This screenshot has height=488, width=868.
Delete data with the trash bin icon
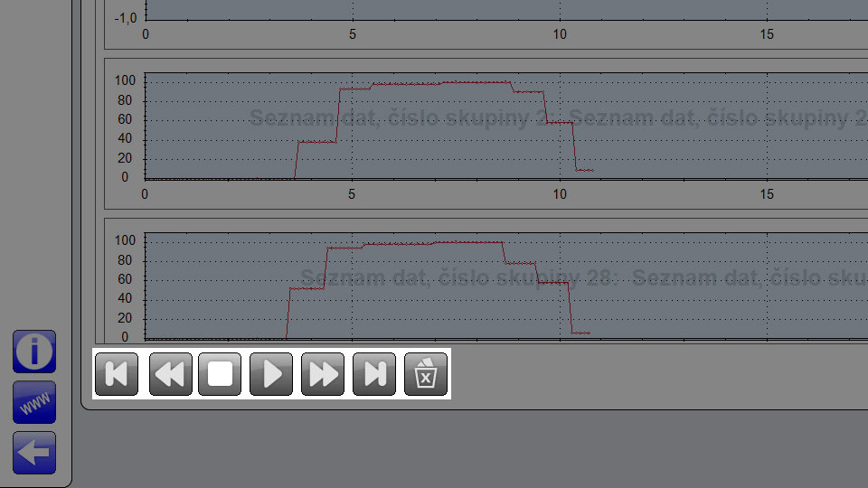pyautogui.click(x=426, y=374)
